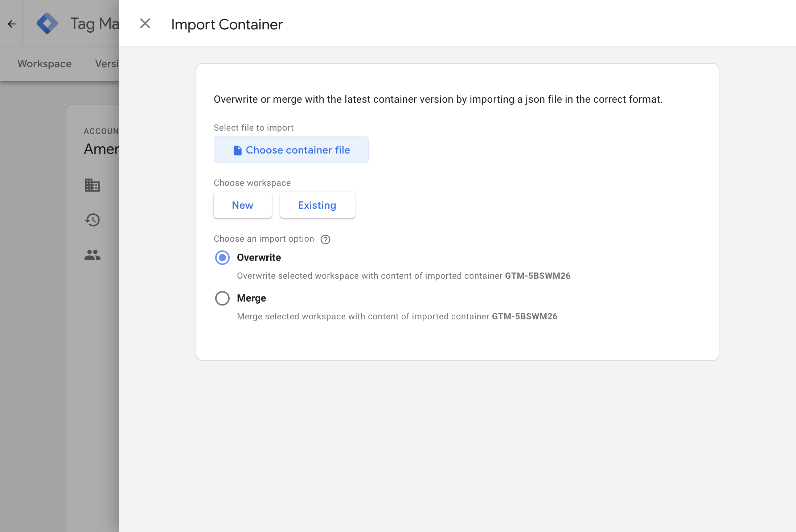796x532 pixels.
Task: Click the history clock icon in sidebar
Action: point(92,220)
